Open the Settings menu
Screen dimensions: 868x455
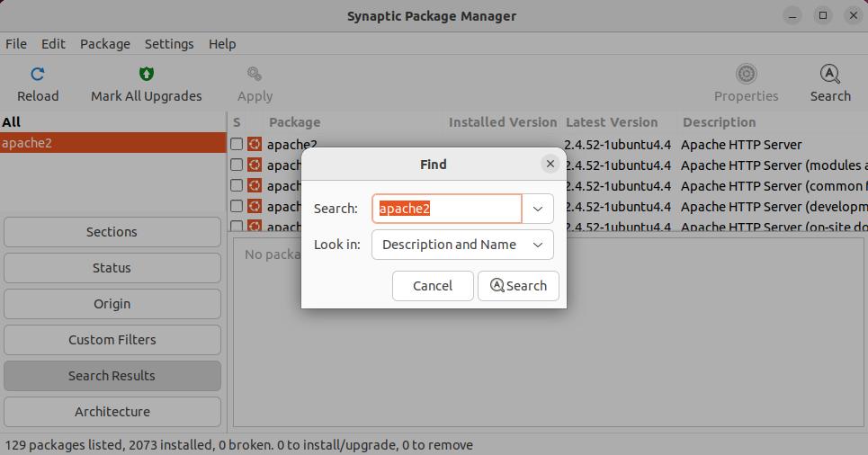169,44
